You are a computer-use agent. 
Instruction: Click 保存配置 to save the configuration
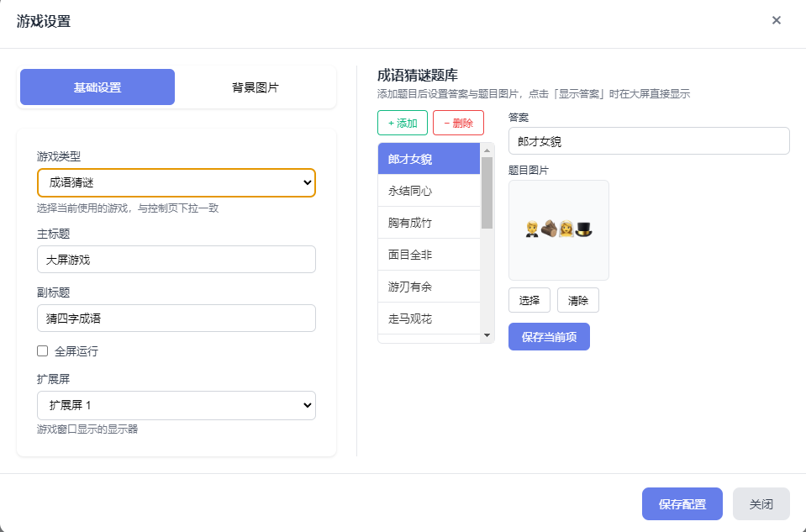coord(682,503)
